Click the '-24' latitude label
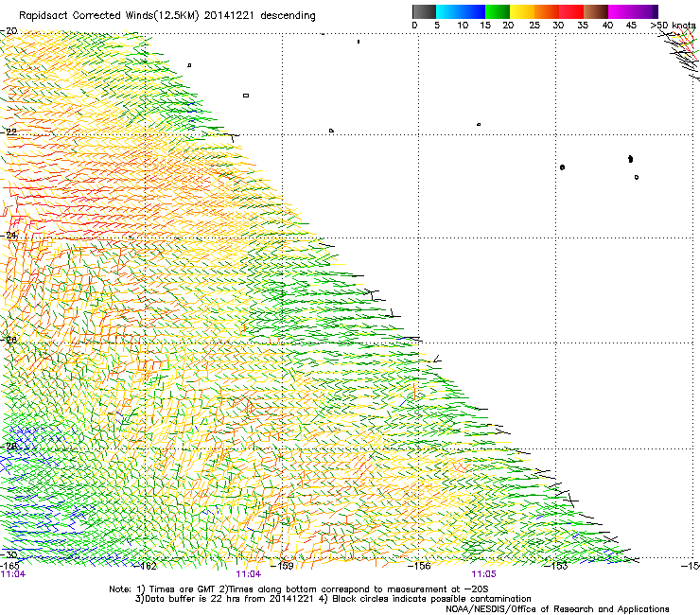This screenshot has width=700, height=615. tap(10, 236)
